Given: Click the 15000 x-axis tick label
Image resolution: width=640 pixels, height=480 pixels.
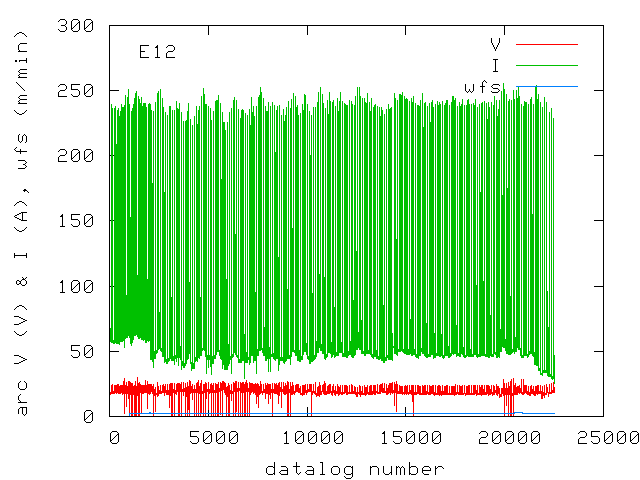Looking at the screenshot, I should click(408, 437).
